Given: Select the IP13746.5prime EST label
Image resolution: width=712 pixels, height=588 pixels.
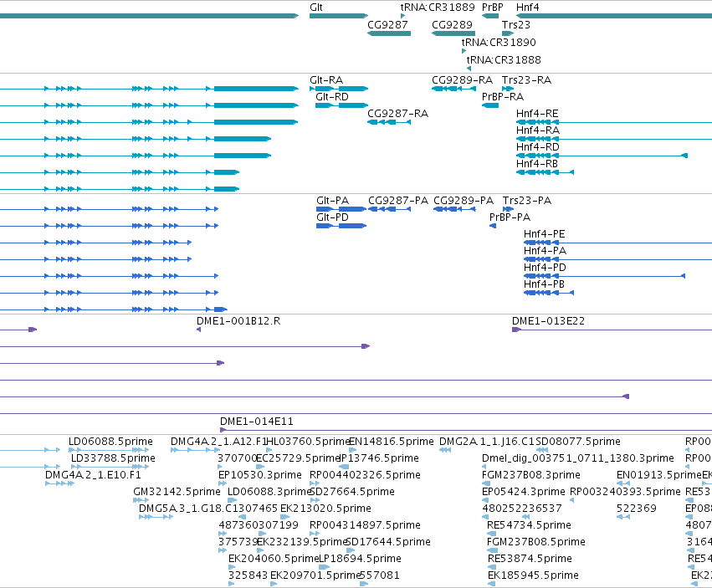Looking at the screenshot, I should tap(379, 458).
